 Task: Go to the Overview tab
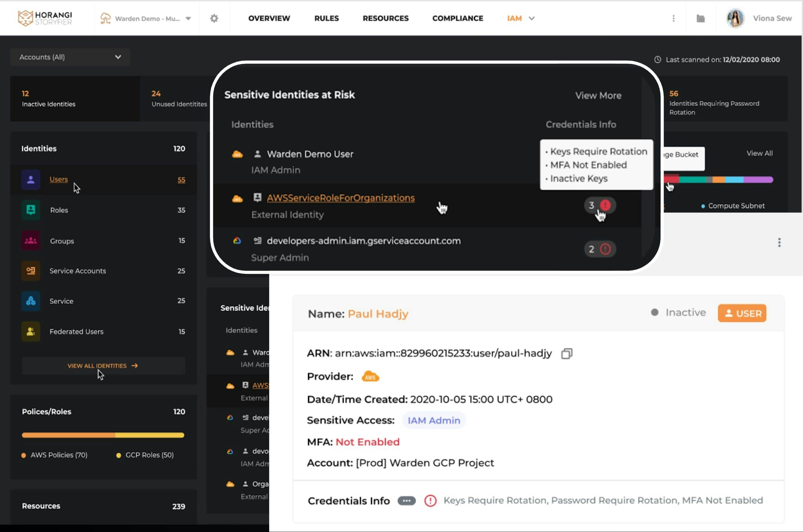click(269, 18)
